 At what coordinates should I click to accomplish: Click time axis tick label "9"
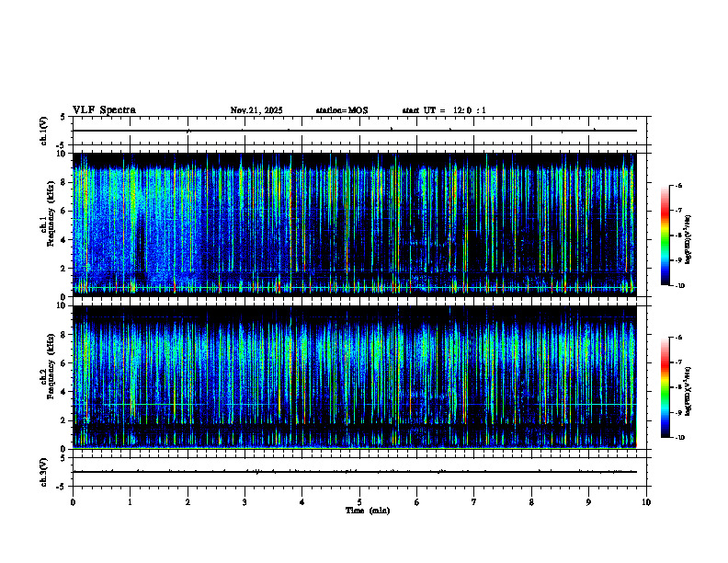tap(588, 502)
